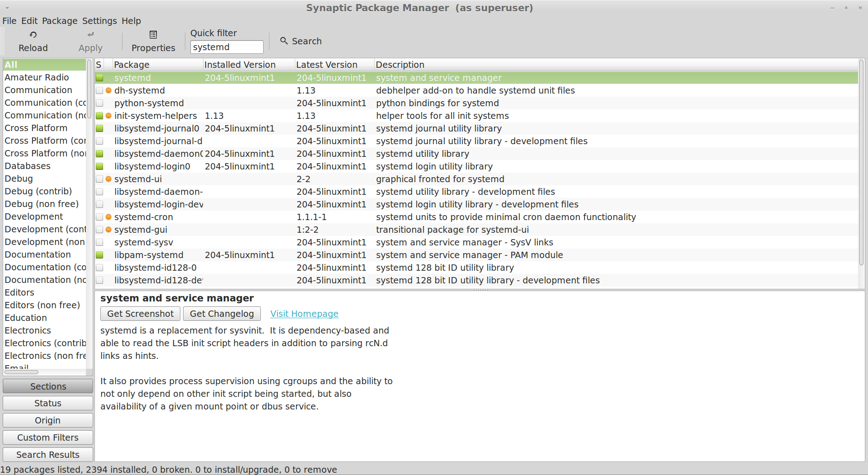Select Education section
This screenshot has width=868, height=475.
click(44, 318)
